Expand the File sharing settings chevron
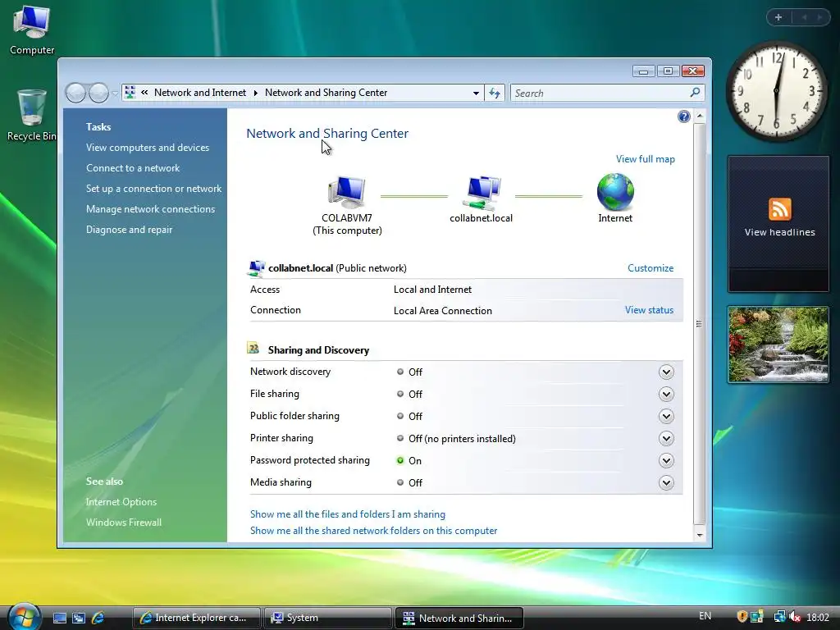This screenshot has width=840, height=630. click(666, 395)
